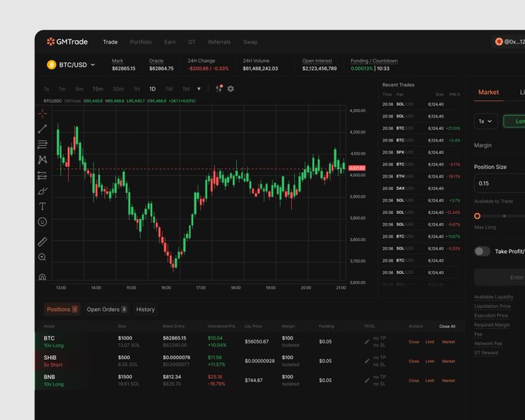Click Market for the BTC position
Image resolution: width=525 pixels, height=420 pixels.
click(449, 342)
